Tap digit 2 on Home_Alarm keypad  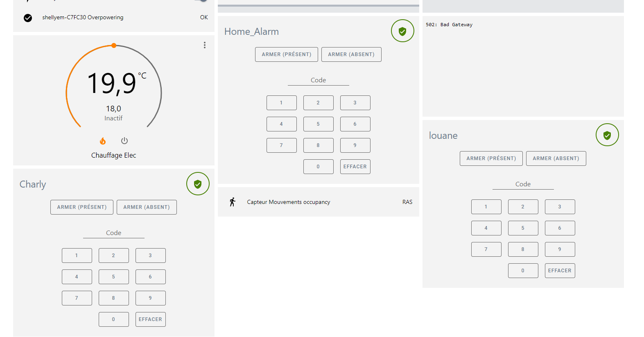click(x=319, y=103)
